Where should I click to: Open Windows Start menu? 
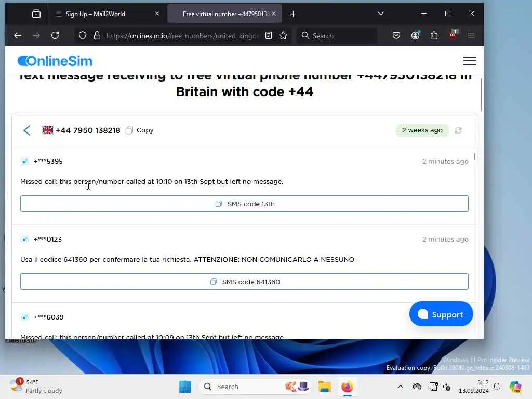pos(185,387)
